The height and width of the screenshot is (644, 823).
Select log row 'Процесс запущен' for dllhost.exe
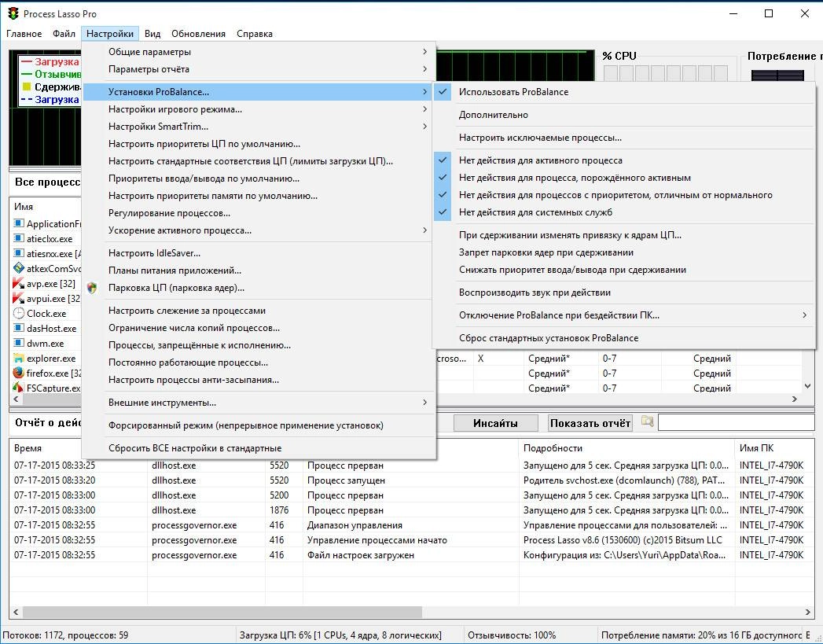point(412,480)
